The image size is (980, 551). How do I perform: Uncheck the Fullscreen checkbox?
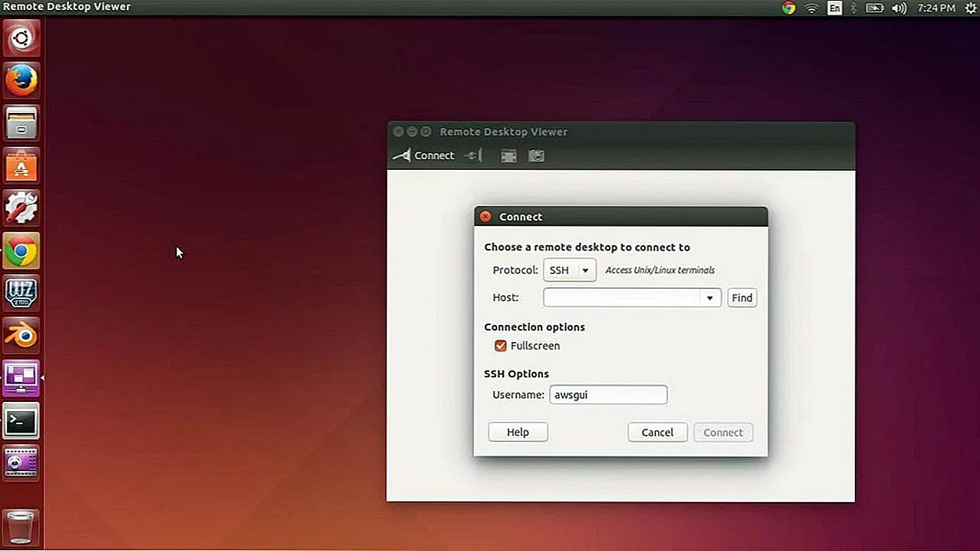tap(501, 346)
